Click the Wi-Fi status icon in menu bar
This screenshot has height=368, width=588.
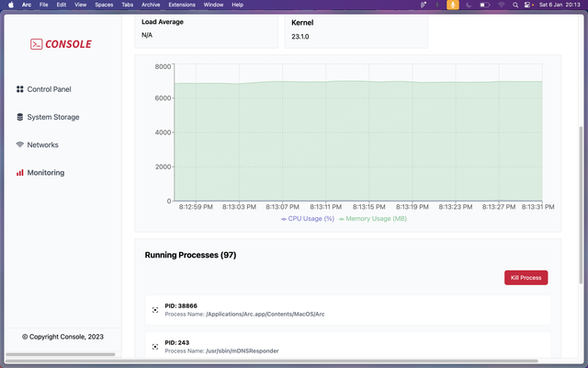(502, 5)
